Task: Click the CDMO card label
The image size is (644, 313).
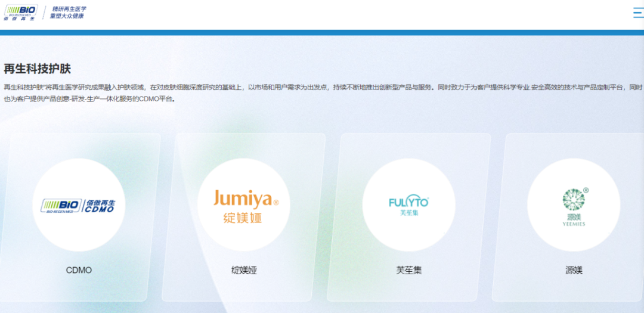Action: [79, 270]
